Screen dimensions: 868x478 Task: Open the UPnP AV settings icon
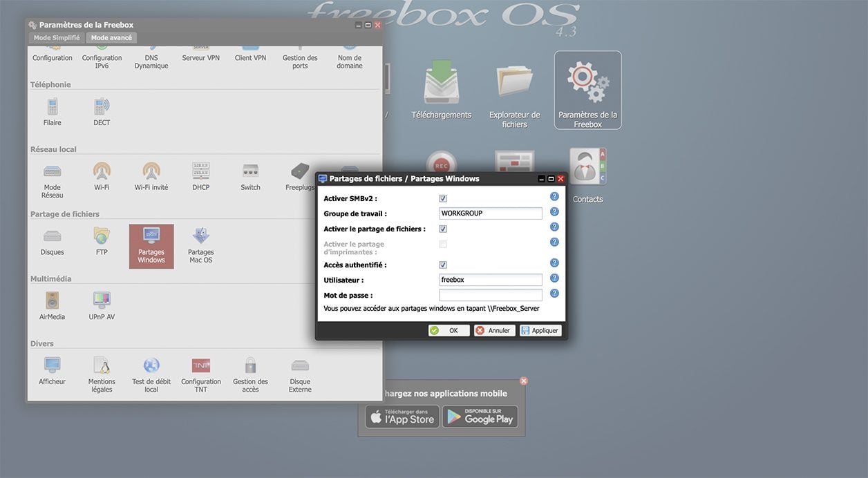pyautogui.click(x=102, y=306)
